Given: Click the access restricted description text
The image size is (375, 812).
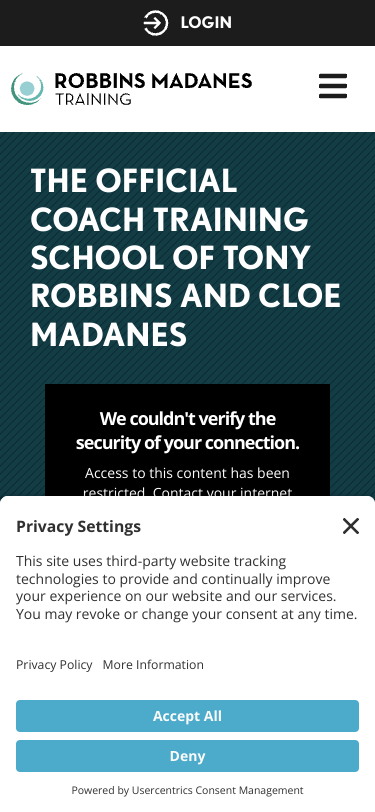Looking at the screenshot, I should [188, 482].
